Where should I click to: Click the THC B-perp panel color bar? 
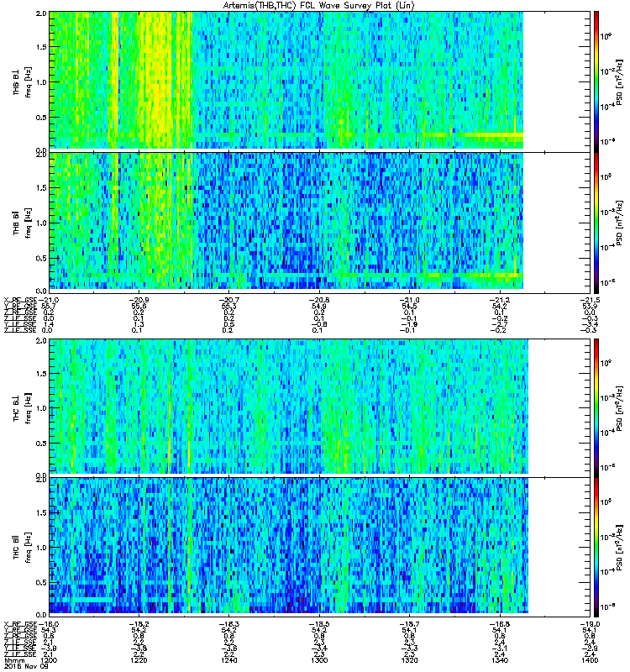pyautogui.click(x=596, y=407)
